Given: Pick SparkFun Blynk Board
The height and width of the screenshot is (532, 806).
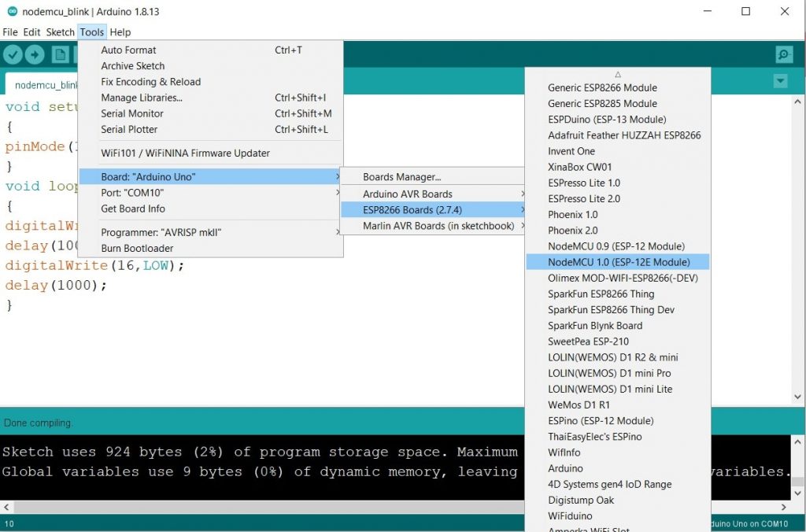Looking at the screenshot, I should point(618,326).
